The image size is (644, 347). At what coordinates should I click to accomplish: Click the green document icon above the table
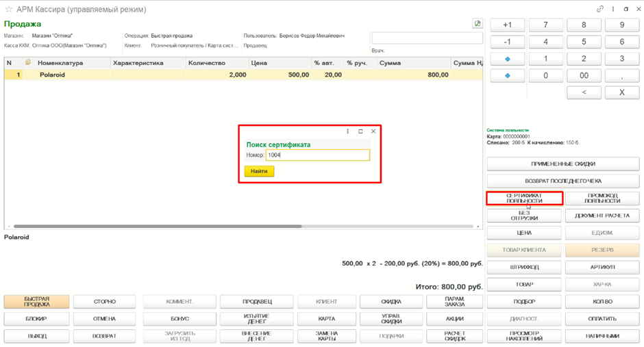[478, 24]
